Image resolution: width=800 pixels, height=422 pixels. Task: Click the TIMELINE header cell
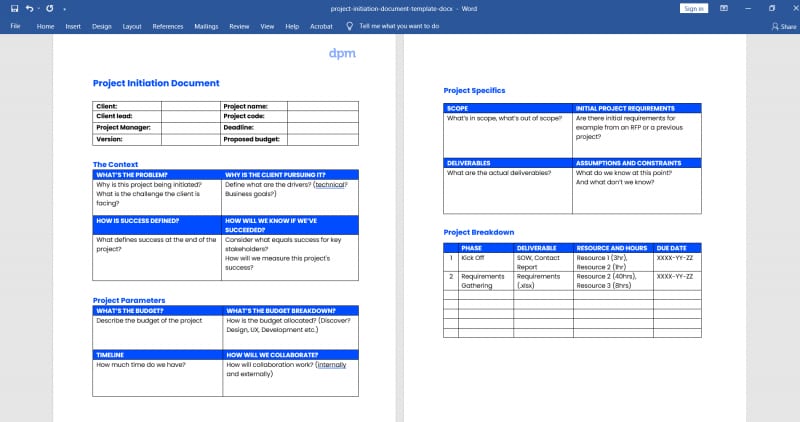(x=157, y=355)
